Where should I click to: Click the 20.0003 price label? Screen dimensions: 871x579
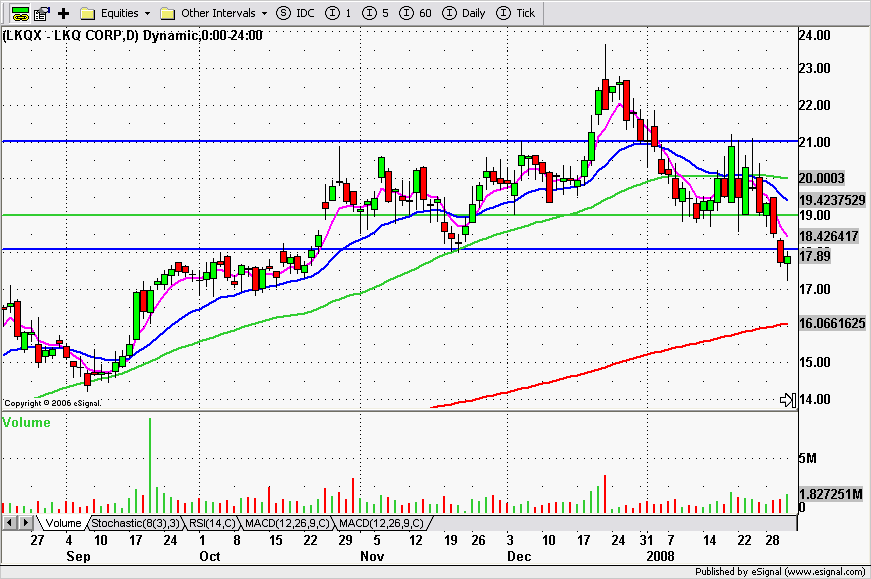[822, 178]
